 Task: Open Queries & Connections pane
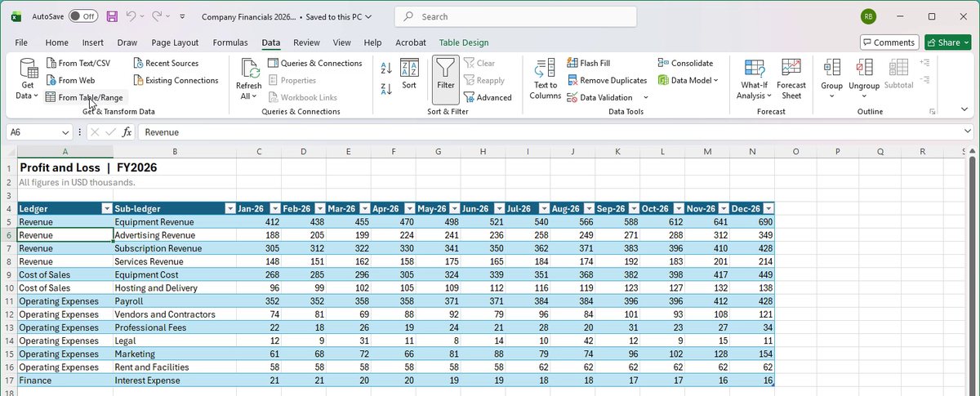coord(314,63)
